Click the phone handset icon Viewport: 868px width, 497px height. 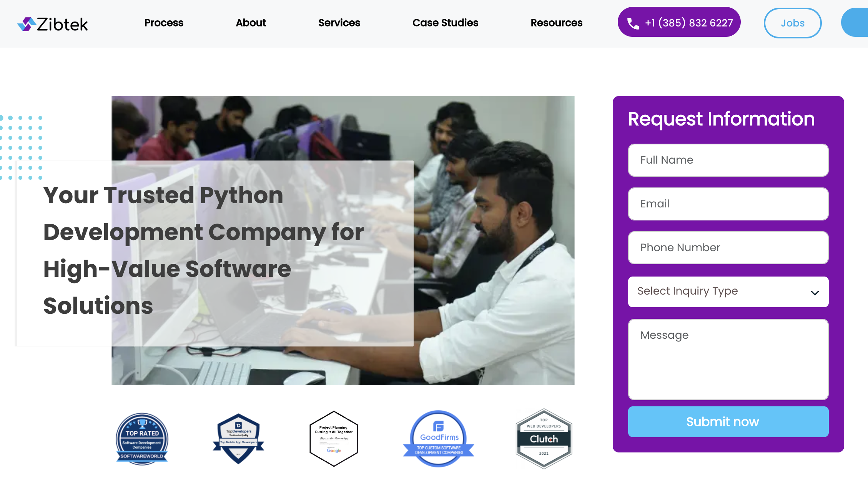(x=633, y=23)
